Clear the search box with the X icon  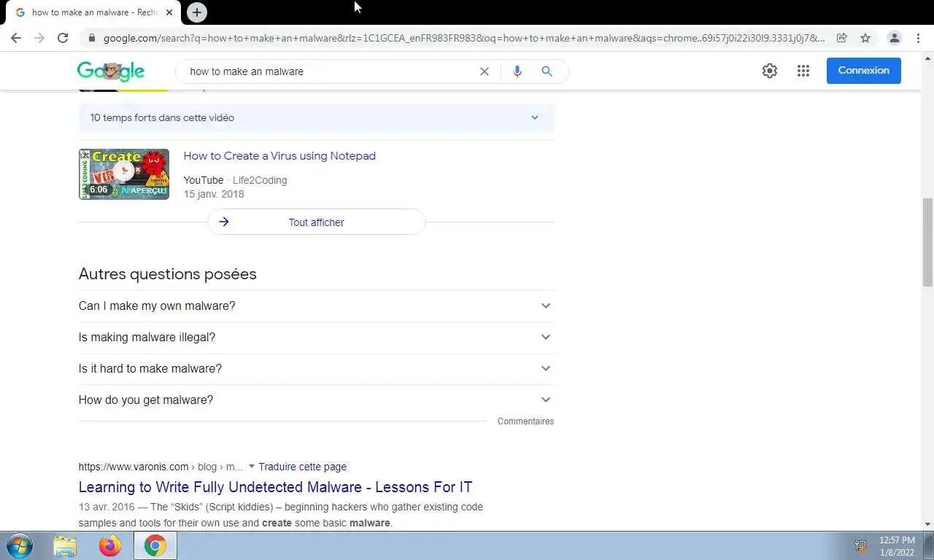pyautogui.click(x=485, y=71)
